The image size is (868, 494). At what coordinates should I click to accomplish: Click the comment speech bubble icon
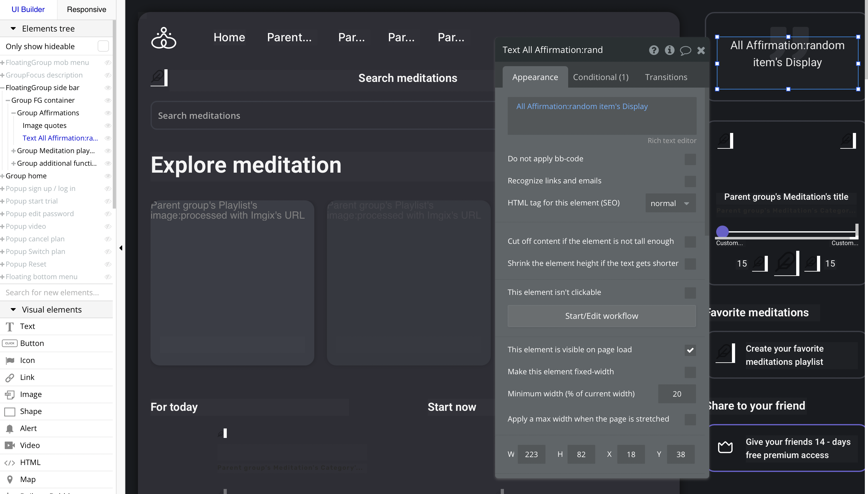(685, 50)
